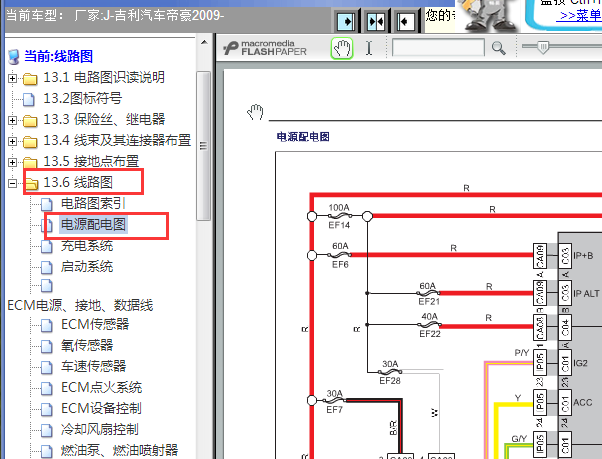Viewport: 602px width, 459px height.
Task: Open the 13.2图标符号 page
Action: [83, 99]
